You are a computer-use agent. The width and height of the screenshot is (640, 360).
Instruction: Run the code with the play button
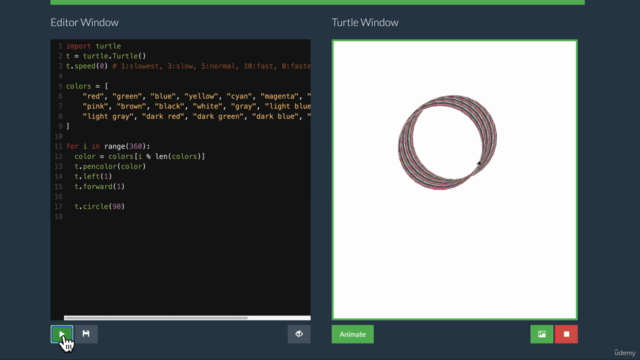point(62,334)
